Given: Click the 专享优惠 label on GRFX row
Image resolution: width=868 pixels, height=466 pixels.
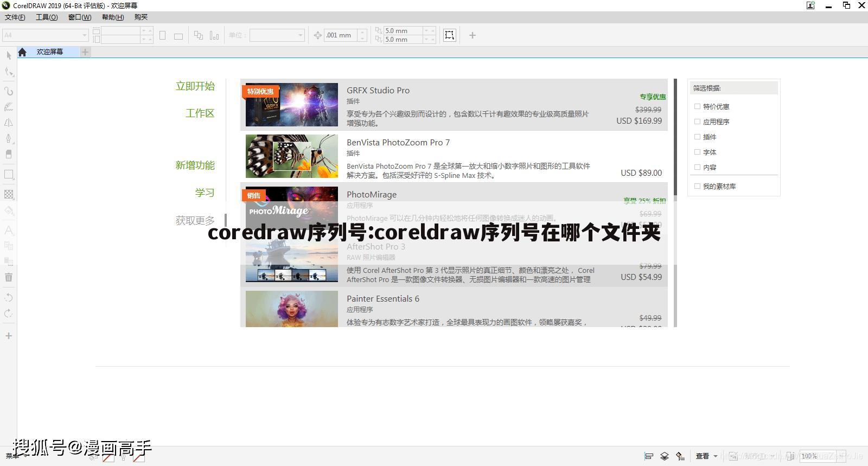Looking at the screenshot, I should pos(653,97).
